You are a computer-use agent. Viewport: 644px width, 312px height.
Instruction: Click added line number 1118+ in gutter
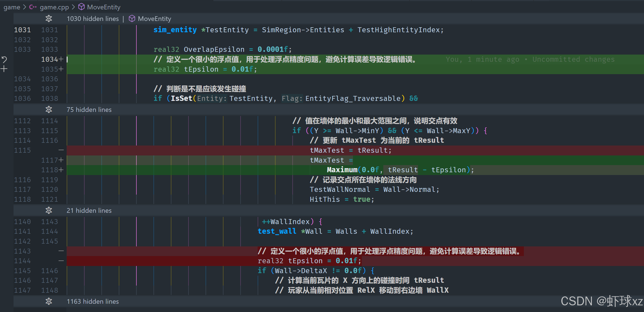point(52,170)
